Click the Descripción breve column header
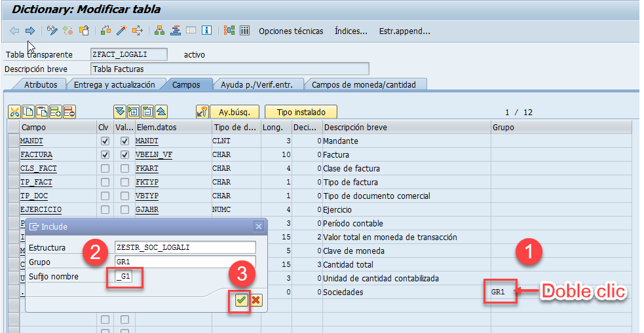This screenshot has width=644, height=333. click(406, 127)
